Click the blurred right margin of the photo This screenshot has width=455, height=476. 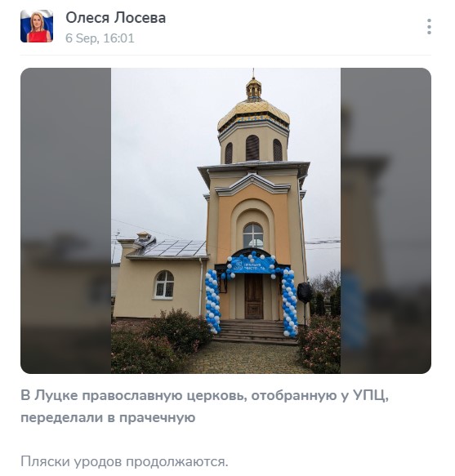pos(386,220)
